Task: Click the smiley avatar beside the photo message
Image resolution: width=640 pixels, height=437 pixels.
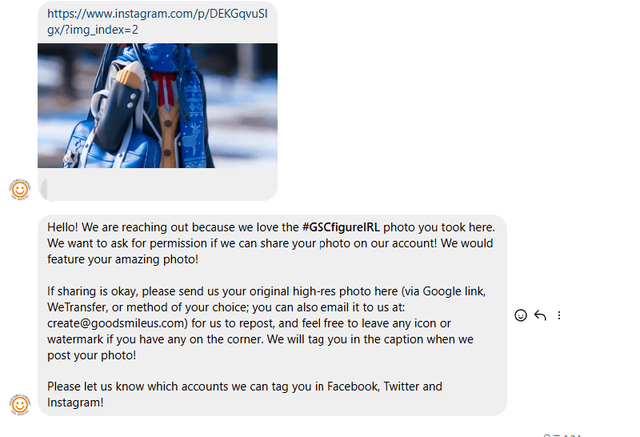Action: [x=19, y=188]
